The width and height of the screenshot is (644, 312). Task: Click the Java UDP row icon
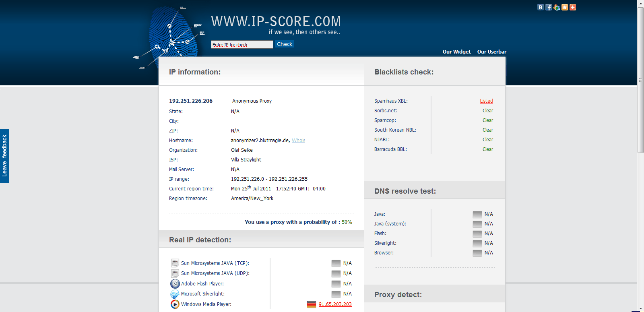[x=175, y=273]
